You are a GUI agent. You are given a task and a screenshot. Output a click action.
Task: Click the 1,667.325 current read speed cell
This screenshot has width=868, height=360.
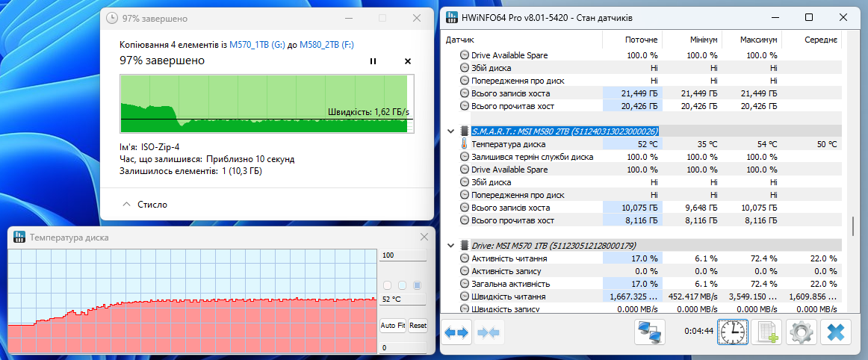[632, 297]
